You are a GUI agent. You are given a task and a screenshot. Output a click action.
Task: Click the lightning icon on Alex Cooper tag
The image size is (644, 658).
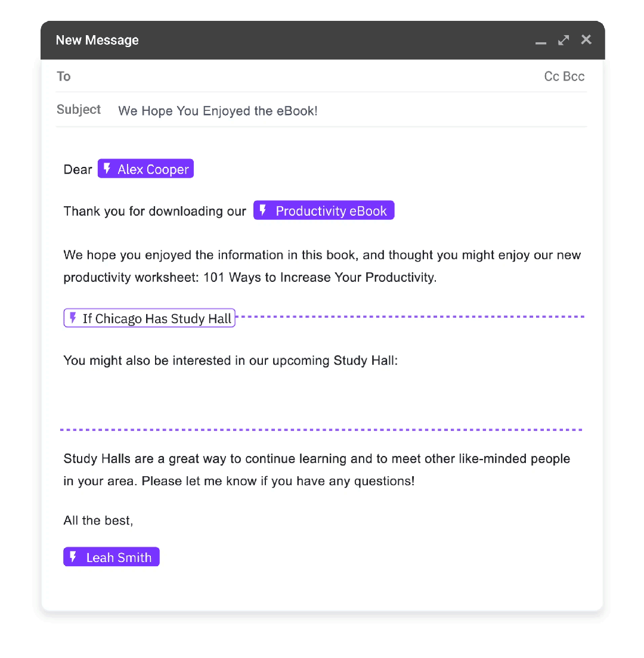pyautogui.click(x=106, y=169)
